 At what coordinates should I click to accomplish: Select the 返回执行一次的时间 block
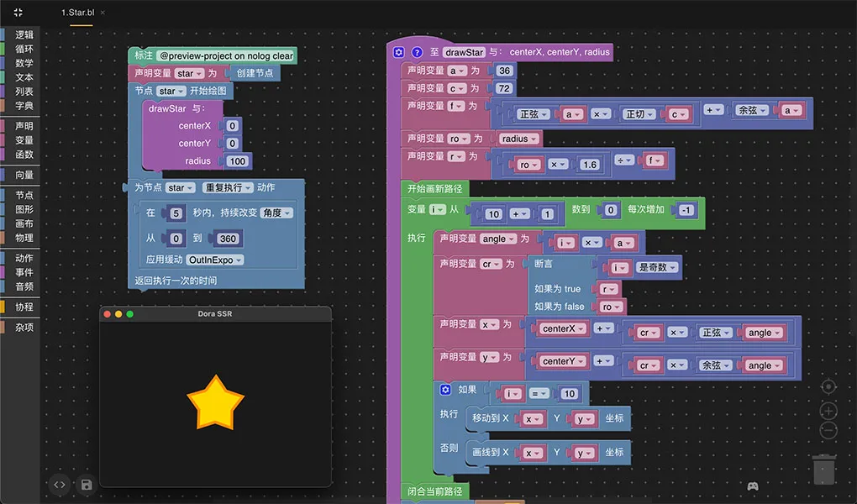pos(176,281)
